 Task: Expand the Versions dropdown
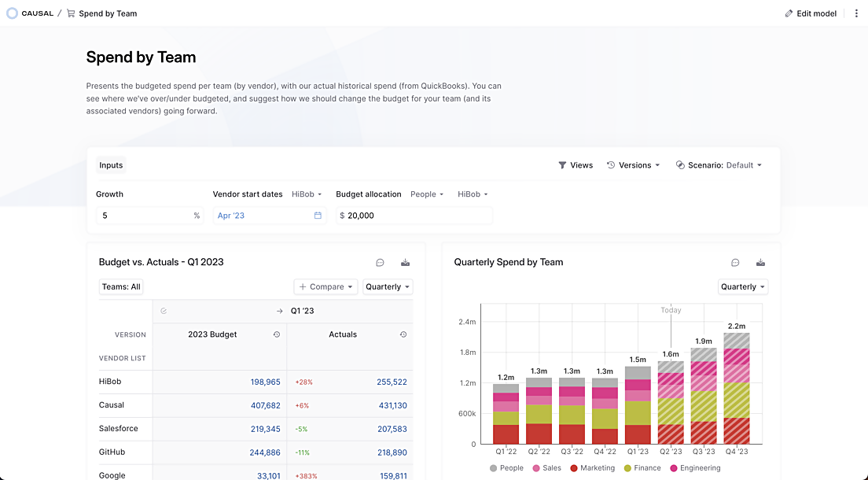(x=633, y=165)
